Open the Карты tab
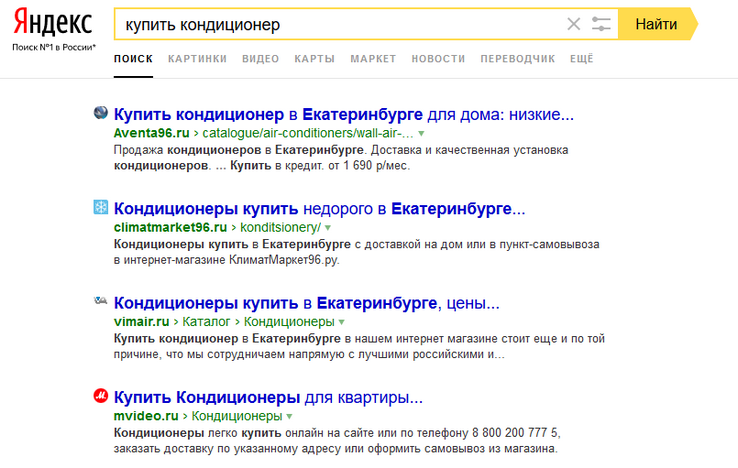The height and width of the screenshot is (468, 738). point(314,59)
